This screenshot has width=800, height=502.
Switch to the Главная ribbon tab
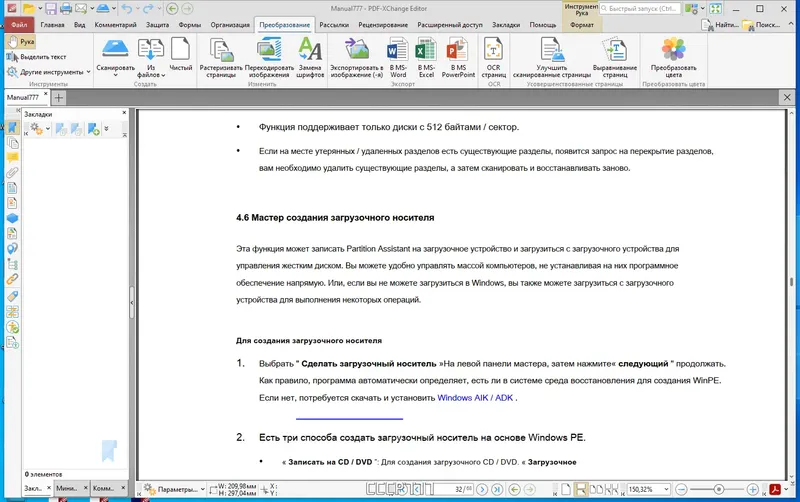pyautogui.click(x=53, y=24)
